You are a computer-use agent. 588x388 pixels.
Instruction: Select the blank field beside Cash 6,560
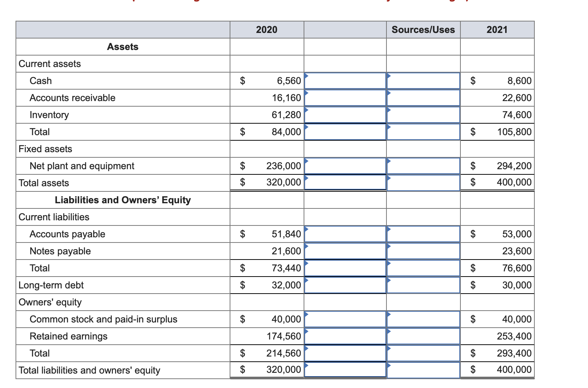point(345,81)
